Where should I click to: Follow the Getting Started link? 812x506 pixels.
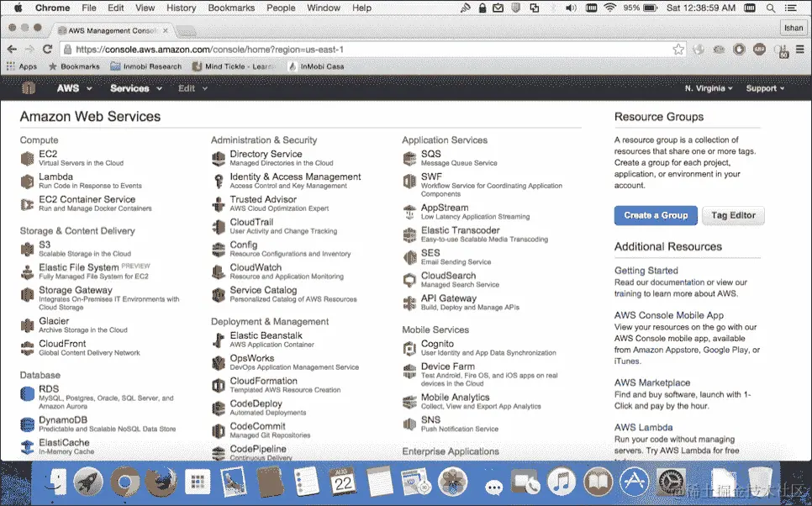point(646,271)
